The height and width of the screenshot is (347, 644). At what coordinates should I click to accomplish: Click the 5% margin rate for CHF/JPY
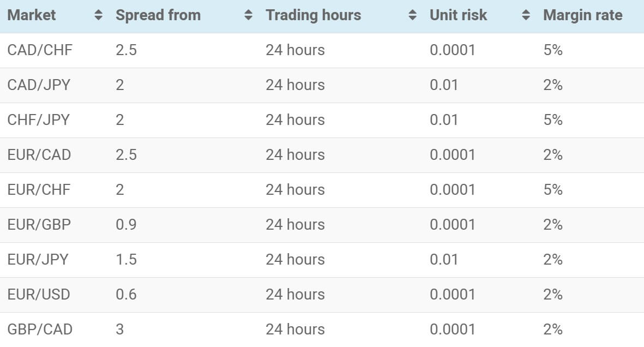553,120
